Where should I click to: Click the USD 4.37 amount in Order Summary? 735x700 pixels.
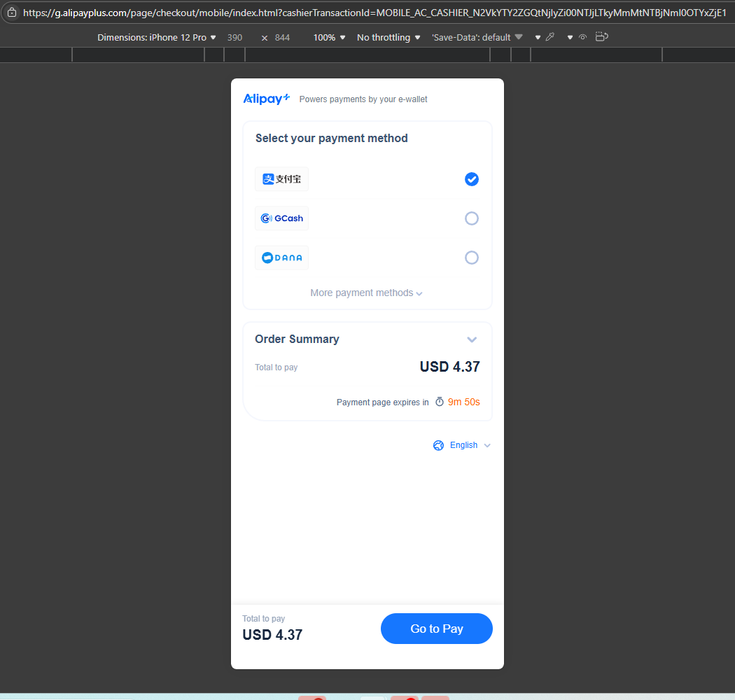pyautogui.click(x=449, y=367)
